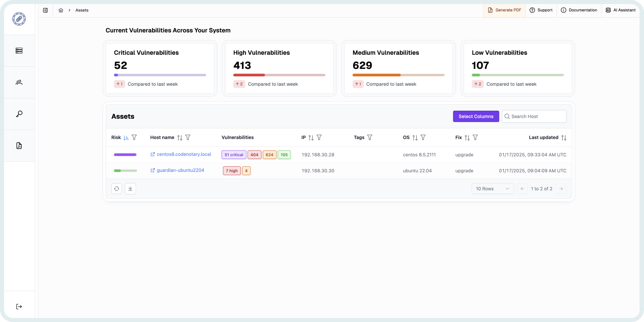Click the Medium Vulnerabilities count 629
The height and width of the screenshot is (322, 644).
[x=362, y=65]
